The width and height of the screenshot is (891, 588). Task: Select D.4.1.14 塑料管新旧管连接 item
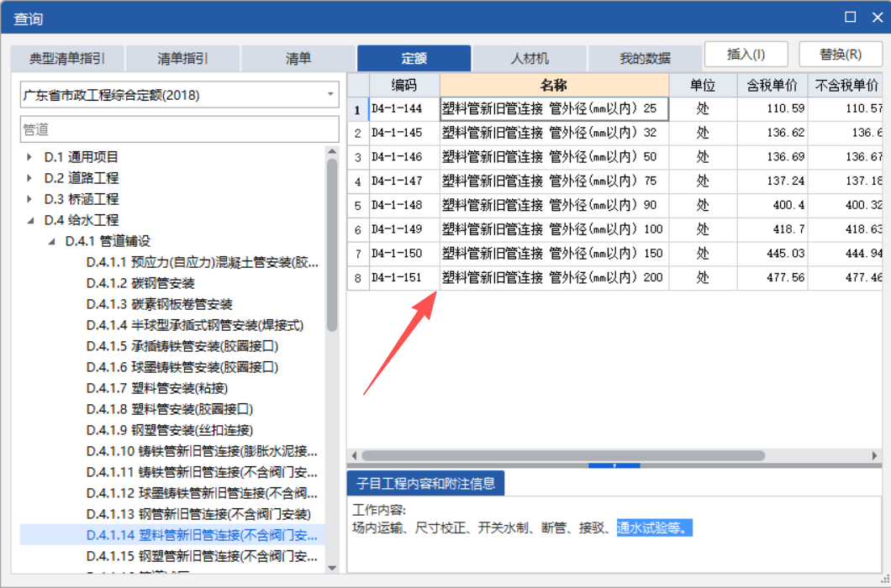[202, 535]
